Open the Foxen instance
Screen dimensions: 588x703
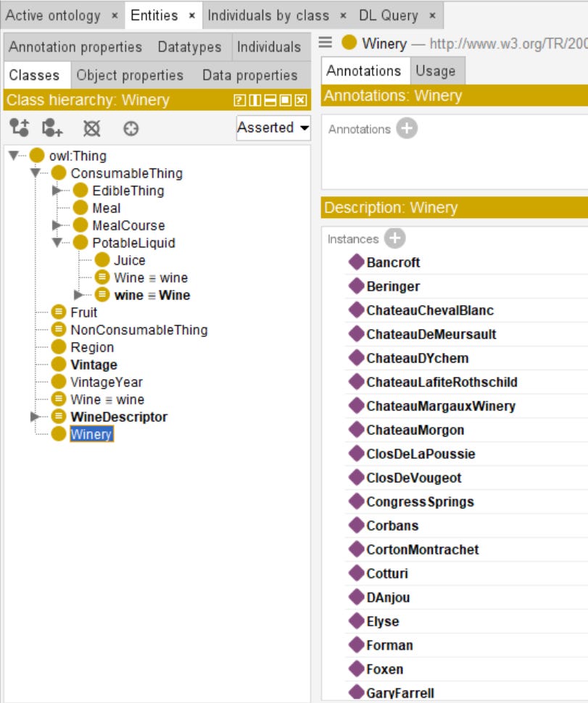(385, 669)
